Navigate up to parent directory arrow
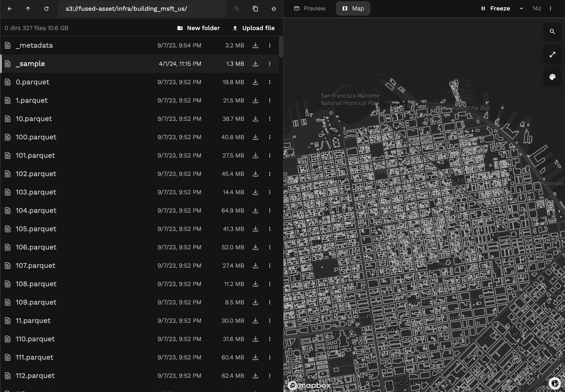565x392 pixels. point(28,9)
